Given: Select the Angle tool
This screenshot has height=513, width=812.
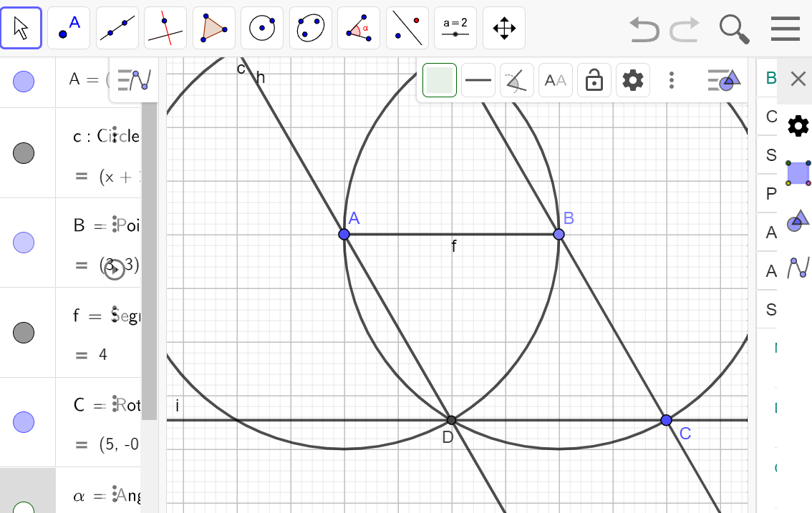Looking at the screenshot, I should click(359, 28).
